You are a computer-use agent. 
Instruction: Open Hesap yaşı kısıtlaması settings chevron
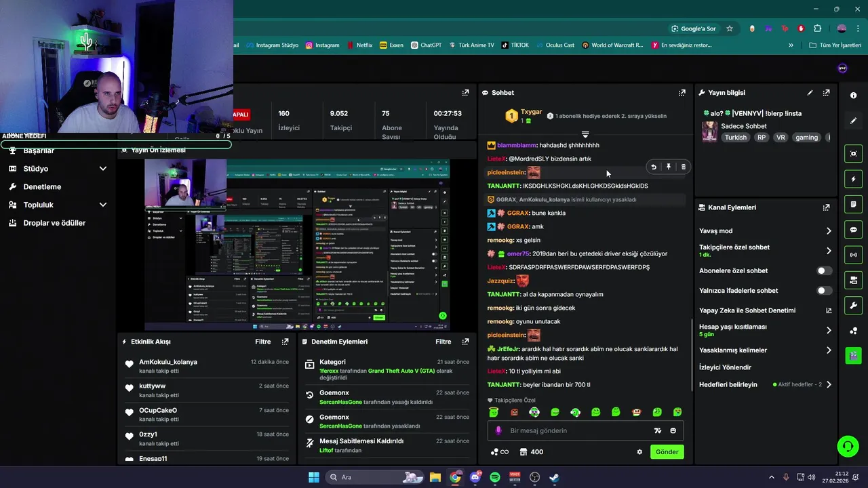click(829, 330)
